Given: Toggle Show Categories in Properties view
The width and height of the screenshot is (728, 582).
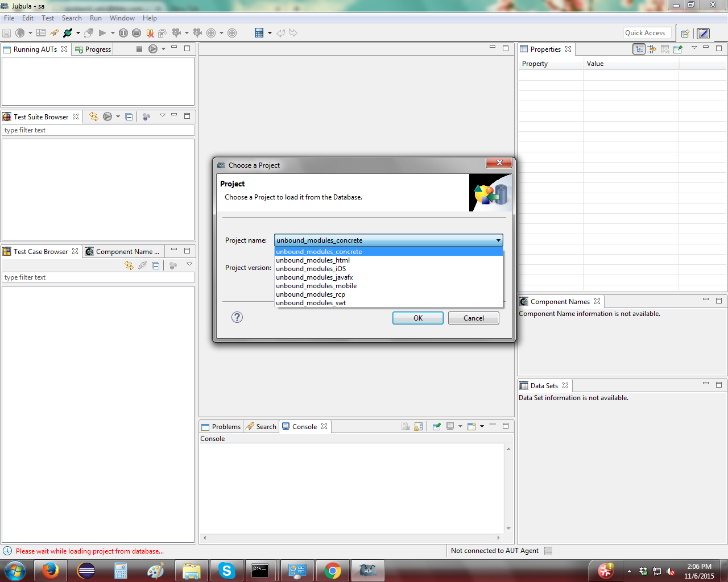Looking at the screenshot, I should point(639,49).
